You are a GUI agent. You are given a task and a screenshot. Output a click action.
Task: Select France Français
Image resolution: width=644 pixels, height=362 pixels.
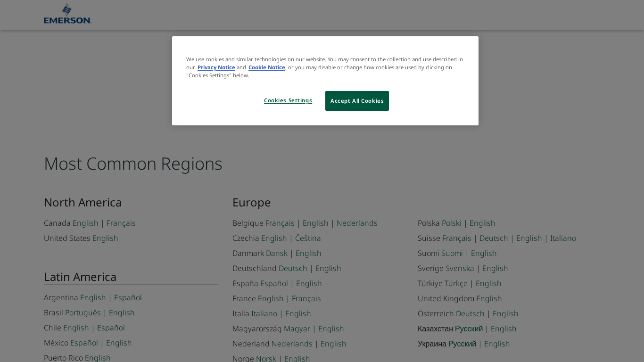tap(306, 298)
